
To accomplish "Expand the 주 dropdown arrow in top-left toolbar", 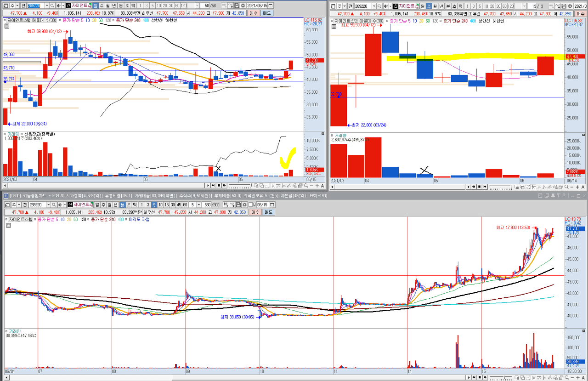I will pyautogui.click(x=18, y=6).
